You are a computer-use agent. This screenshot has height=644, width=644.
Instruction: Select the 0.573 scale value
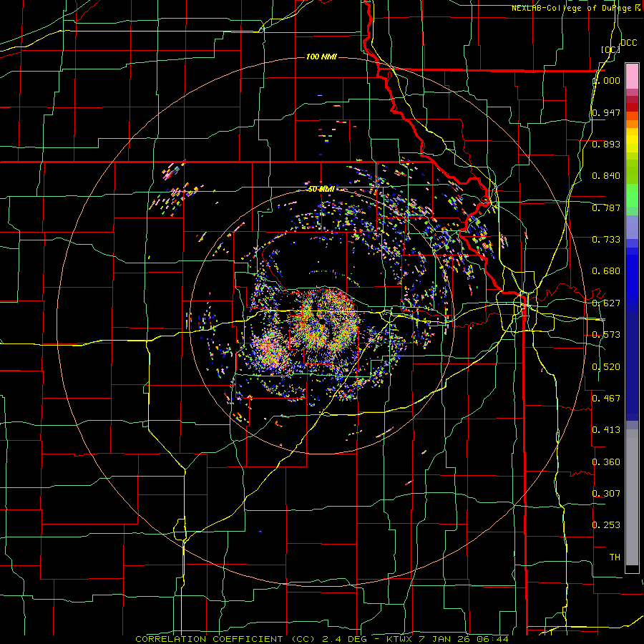(606, 335)
